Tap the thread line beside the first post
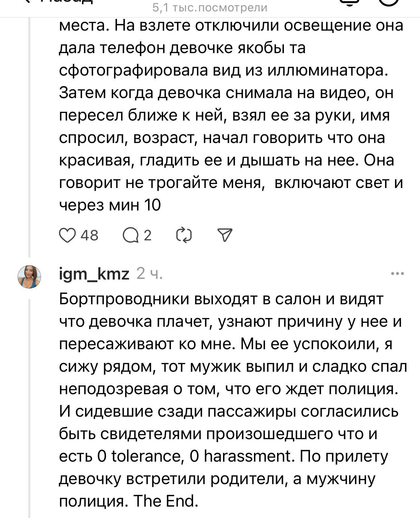The height and width of the screenshot is (518, 420). click(29, 130)
